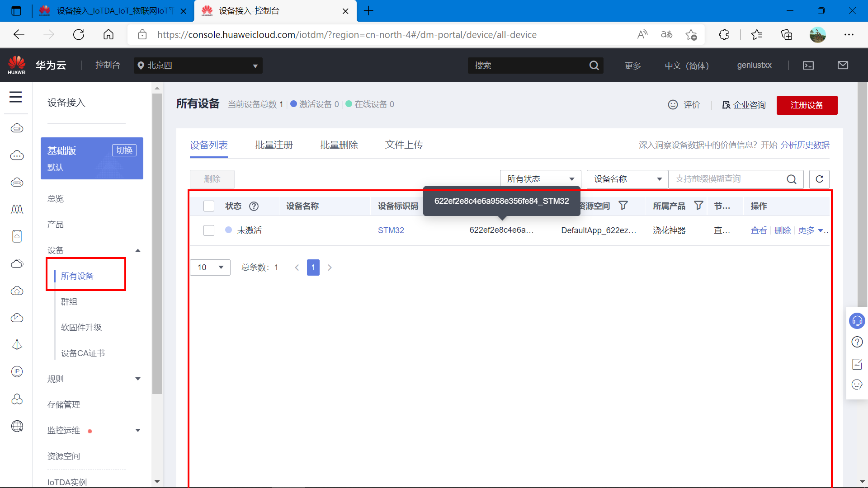Open 总览 in the side menu

(x=56, y=199)
